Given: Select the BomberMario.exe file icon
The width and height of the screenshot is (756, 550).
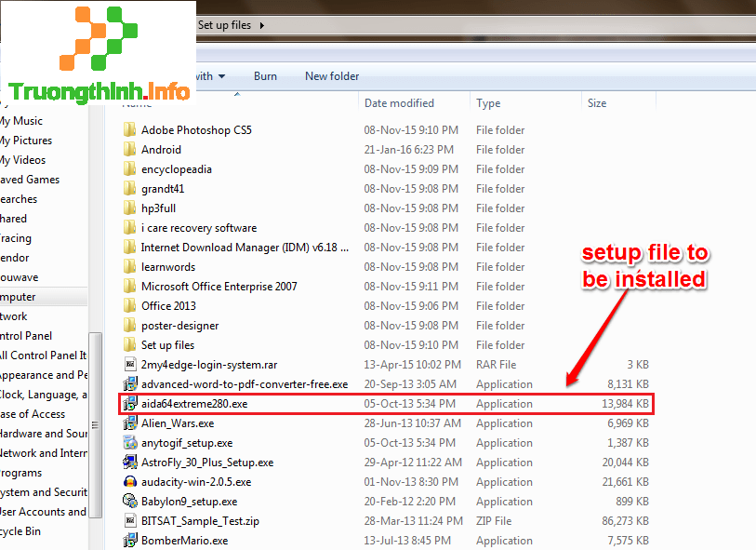Looking at the screenshot, I should 129,541.
